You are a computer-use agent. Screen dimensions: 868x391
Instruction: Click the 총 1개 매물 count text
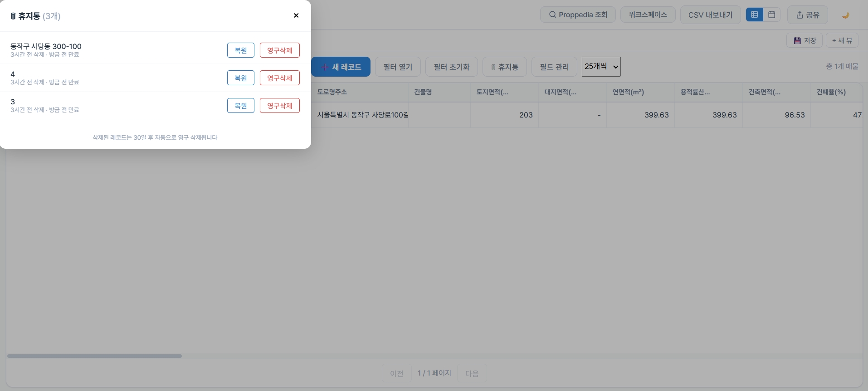tap(842, 66)
